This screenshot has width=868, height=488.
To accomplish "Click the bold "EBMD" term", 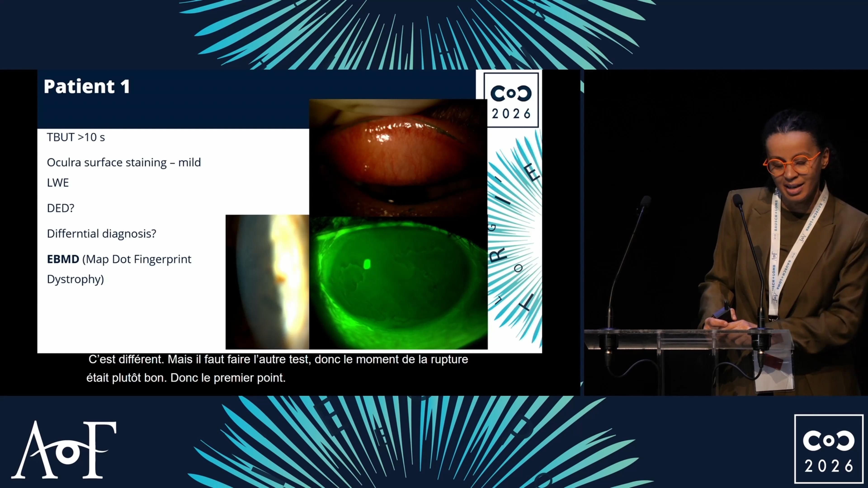I will pos(63,259).
